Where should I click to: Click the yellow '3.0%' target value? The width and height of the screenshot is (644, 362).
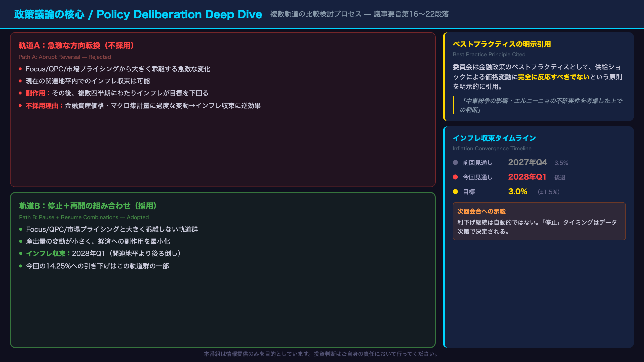(518, 192)
